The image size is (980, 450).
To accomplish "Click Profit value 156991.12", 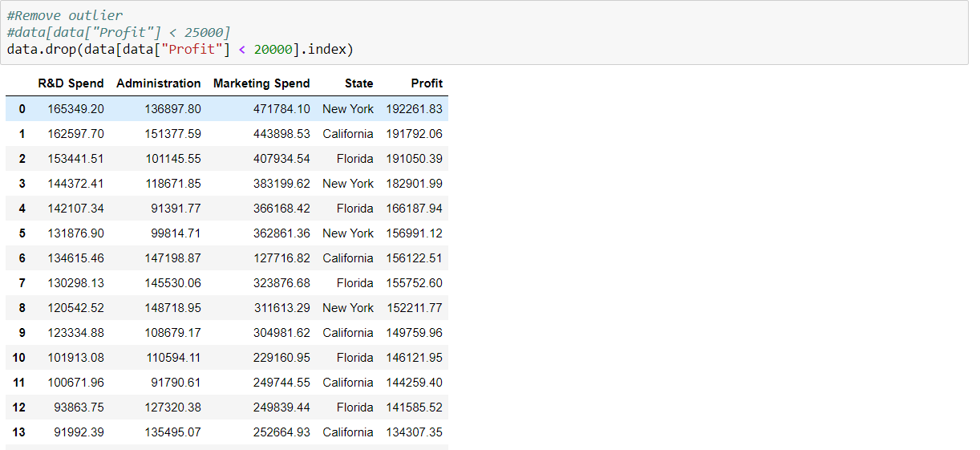I will coord(414,233).
